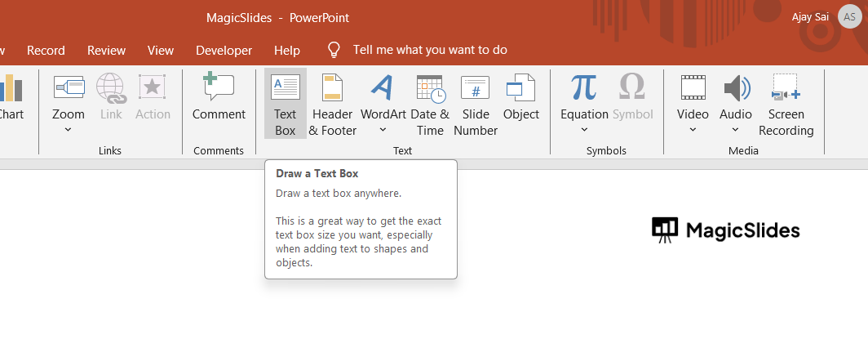Insert an Object
The image size is (868, 348).
(x=520, y=104)
